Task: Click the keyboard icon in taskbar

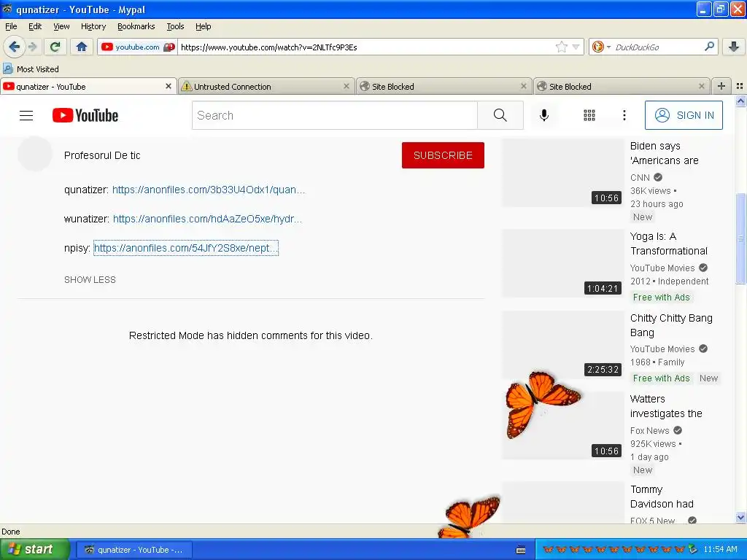Action: click(x=521, y=550)
